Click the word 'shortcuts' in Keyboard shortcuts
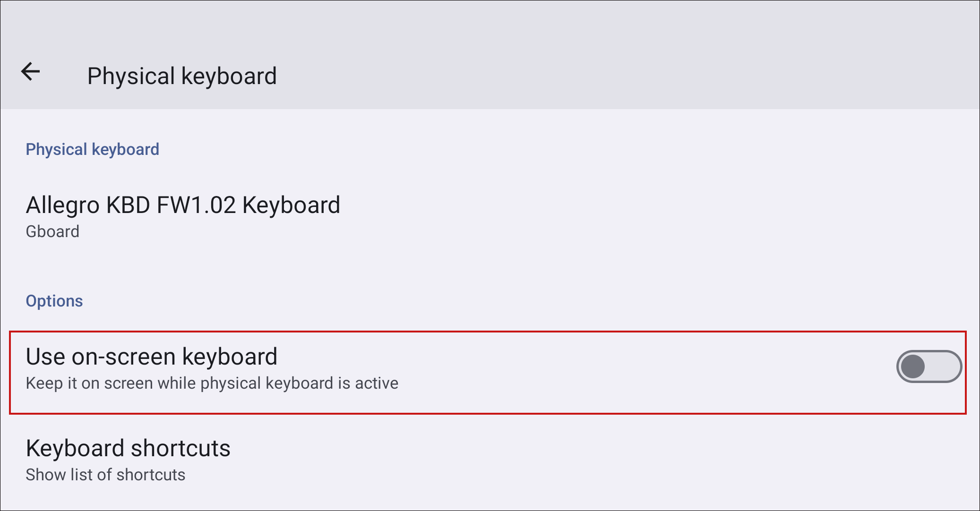The image size is (980, 511). (181, 448)
